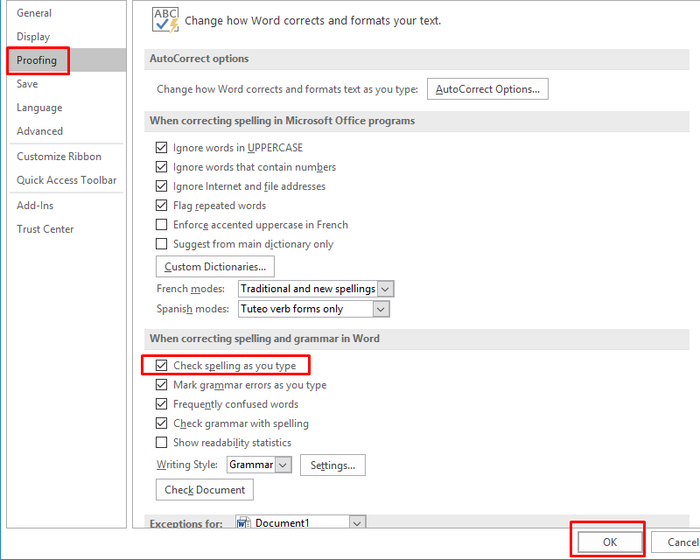This screenshot has width=700, height=560.
Task: Open grammar Settings dialog
Action: coord(333,465)
